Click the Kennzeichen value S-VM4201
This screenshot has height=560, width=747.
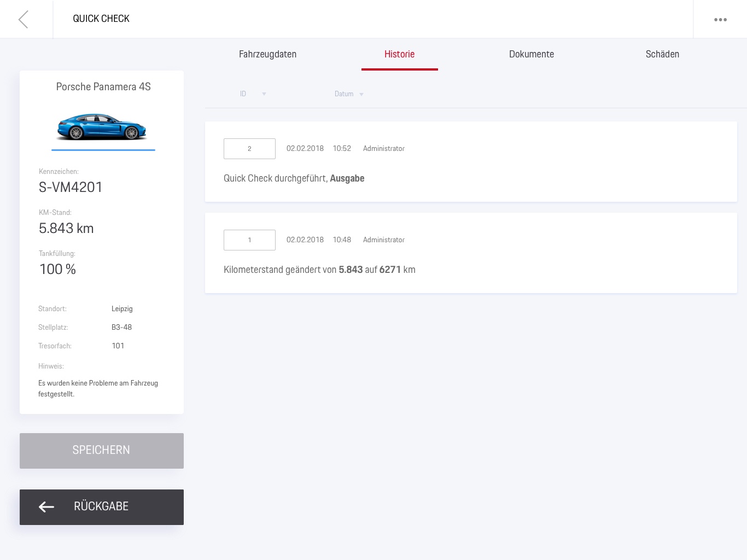[x=71, y=188]
